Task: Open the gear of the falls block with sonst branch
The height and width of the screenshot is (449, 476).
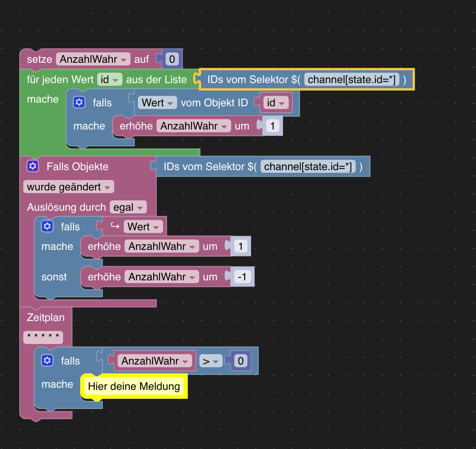Action: tap(47, 226)
